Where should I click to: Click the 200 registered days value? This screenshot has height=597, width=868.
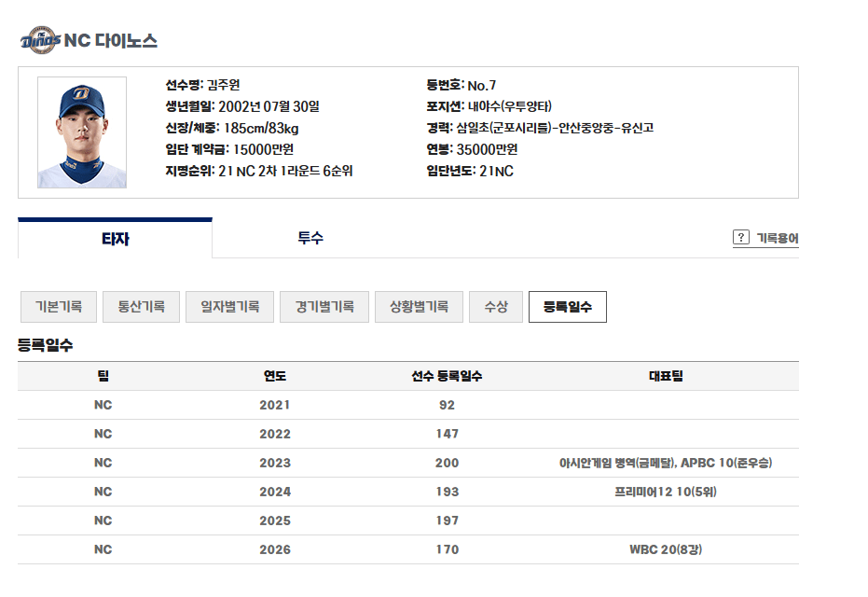448,463
